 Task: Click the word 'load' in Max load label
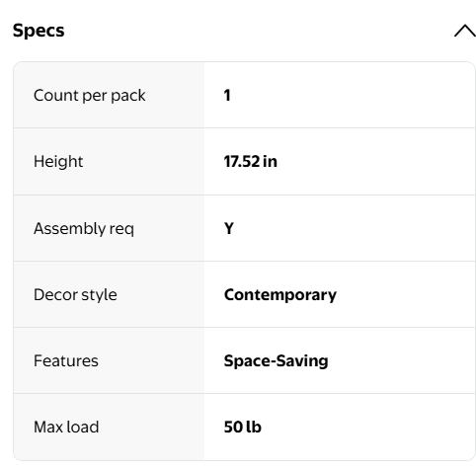[x=83, y=427]
